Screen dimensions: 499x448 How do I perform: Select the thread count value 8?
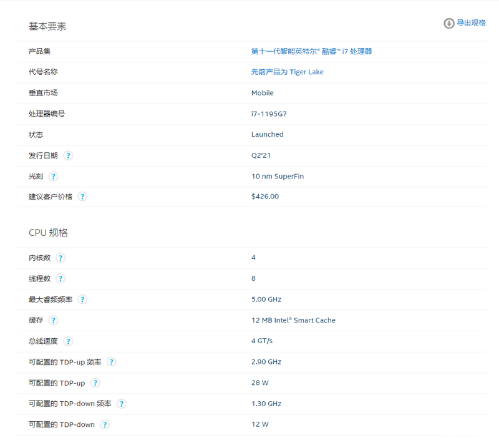pos(253,279)
